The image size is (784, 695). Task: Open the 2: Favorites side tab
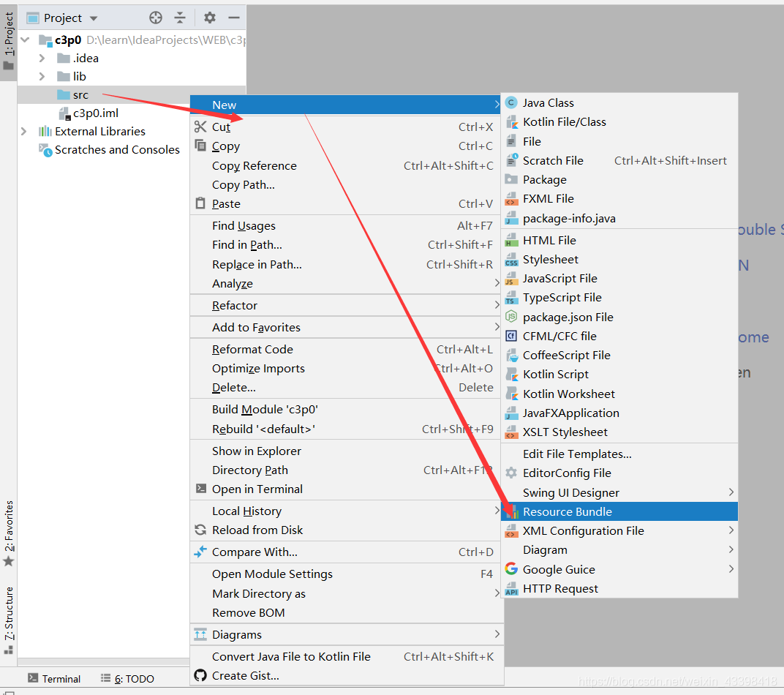(x=9, y=533)
